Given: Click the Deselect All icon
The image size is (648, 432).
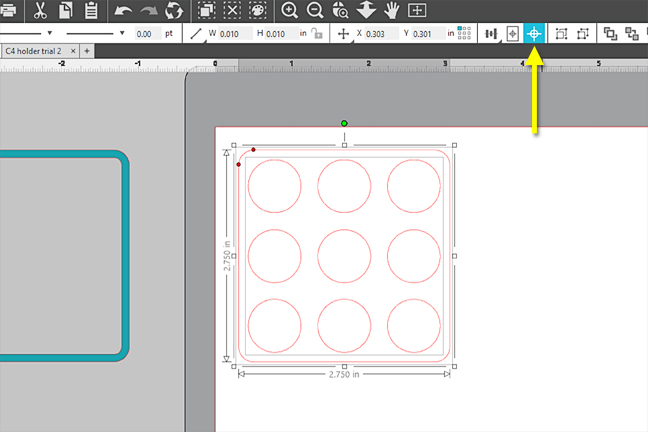Looking at the screenshot, I should click(232, 11).
